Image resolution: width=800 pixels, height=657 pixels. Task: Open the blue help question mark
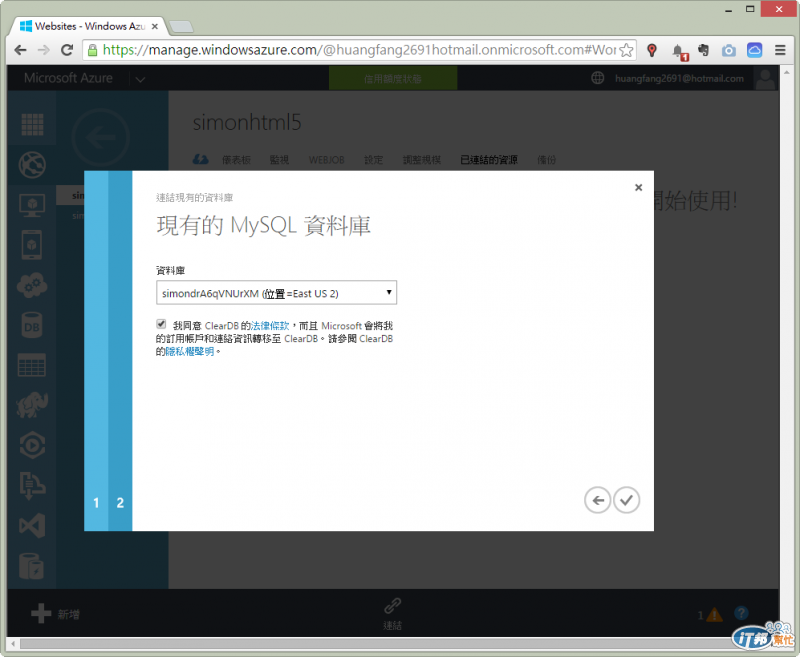point(741,613)
